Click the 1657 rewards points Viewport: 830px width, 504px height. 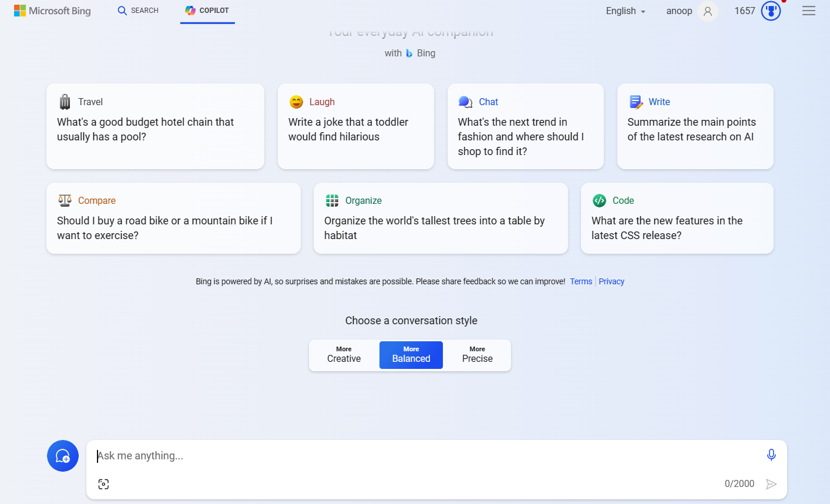pyautogui.click(x=745, y=11)
